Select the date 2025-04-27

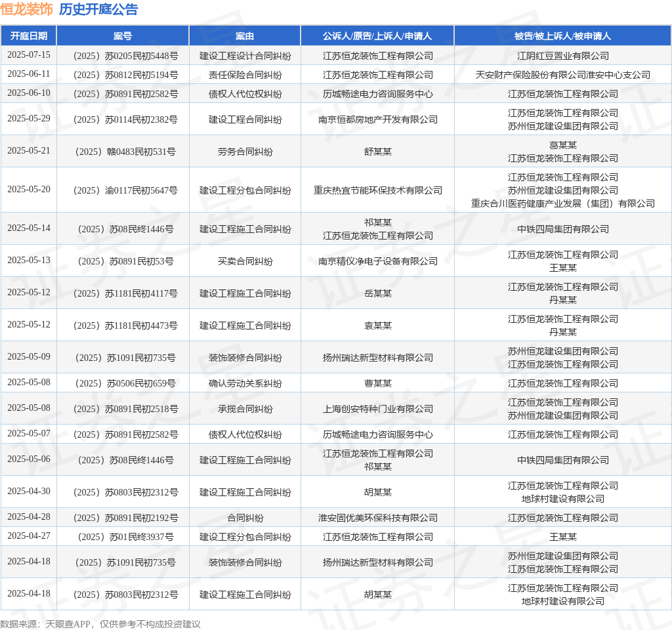pos(29,535)
